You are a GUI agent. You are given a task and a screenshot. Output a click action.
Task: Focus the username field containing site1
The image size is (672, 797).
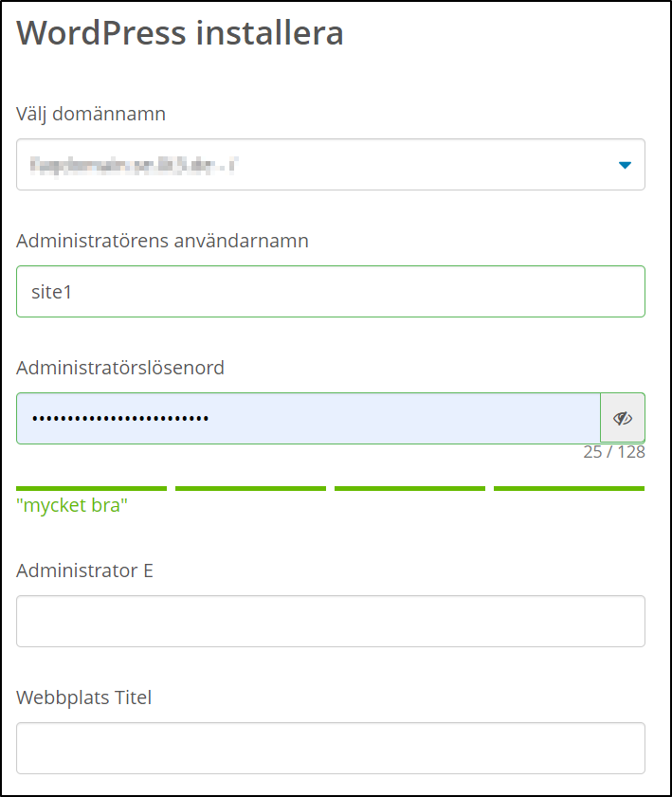pos(330,292)
